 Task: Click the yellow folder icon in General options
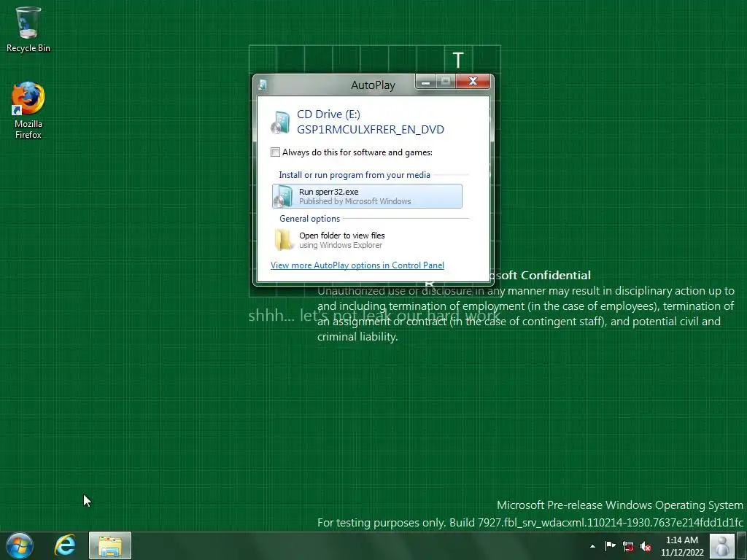284,239
